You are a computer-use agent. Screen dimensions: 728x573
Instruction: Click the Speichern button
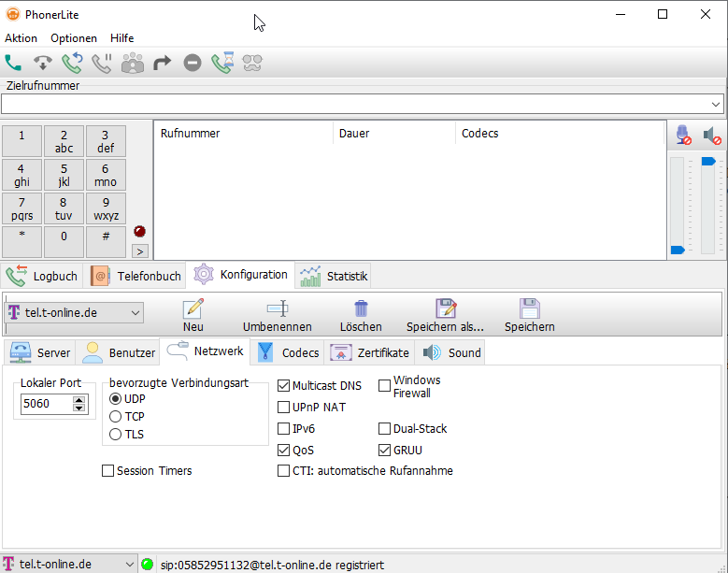pyautogui.click(x=529, y=316)
